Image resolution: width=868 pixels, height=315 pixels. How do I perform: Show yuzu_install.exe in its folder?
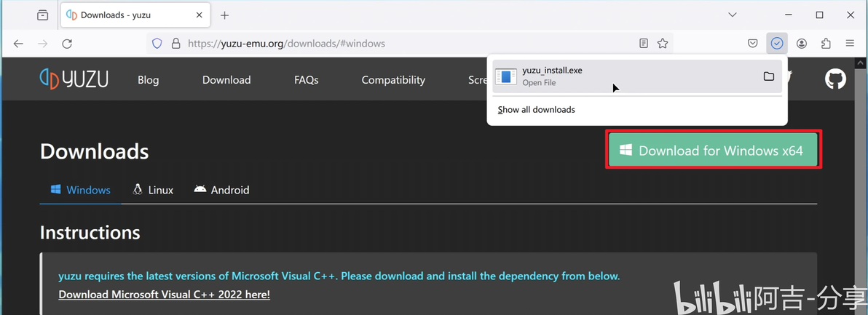pos(768,76)
